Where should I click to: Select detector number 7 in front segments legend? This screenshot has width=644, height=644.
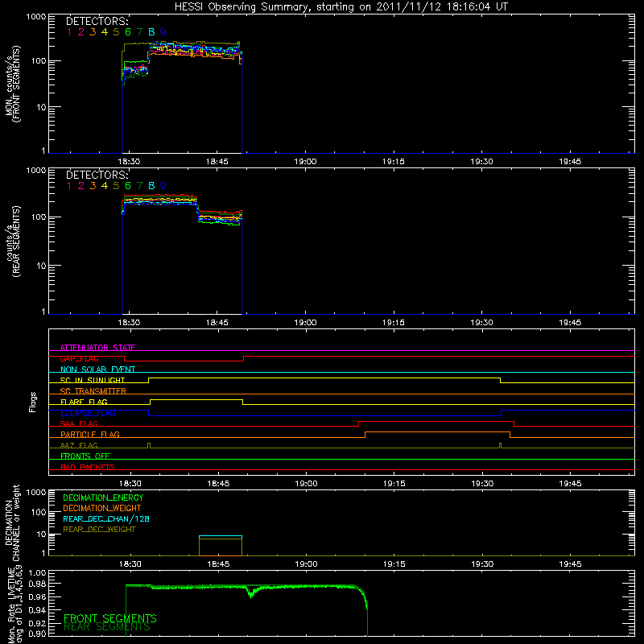[139, 32]
